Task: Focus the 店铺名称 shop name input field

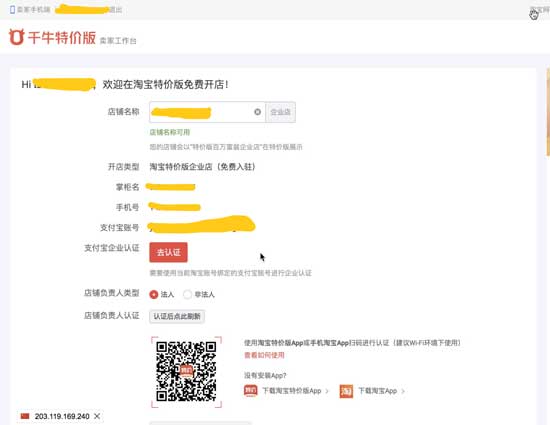Action: (x=207, y=112)
